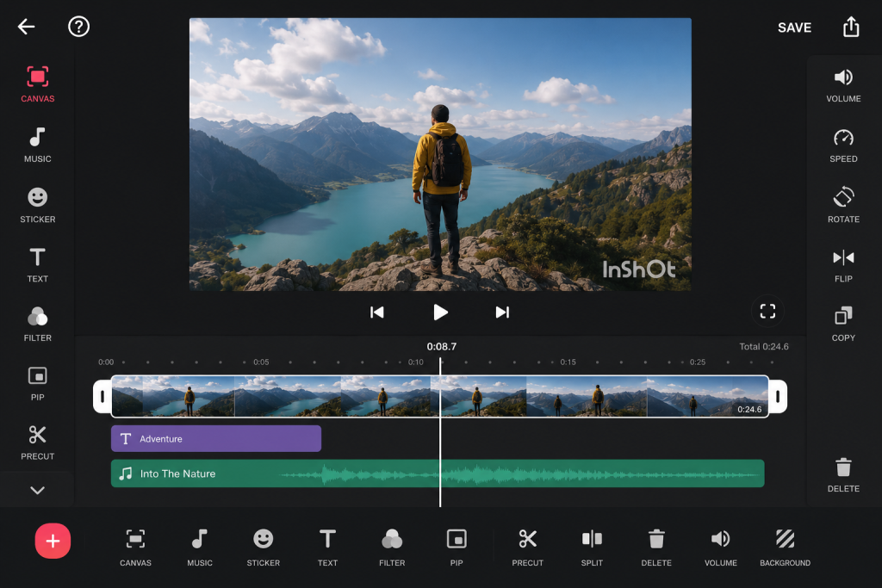Go back using the arrow icon
Screen dimensions: 882x588
point(26,27)
